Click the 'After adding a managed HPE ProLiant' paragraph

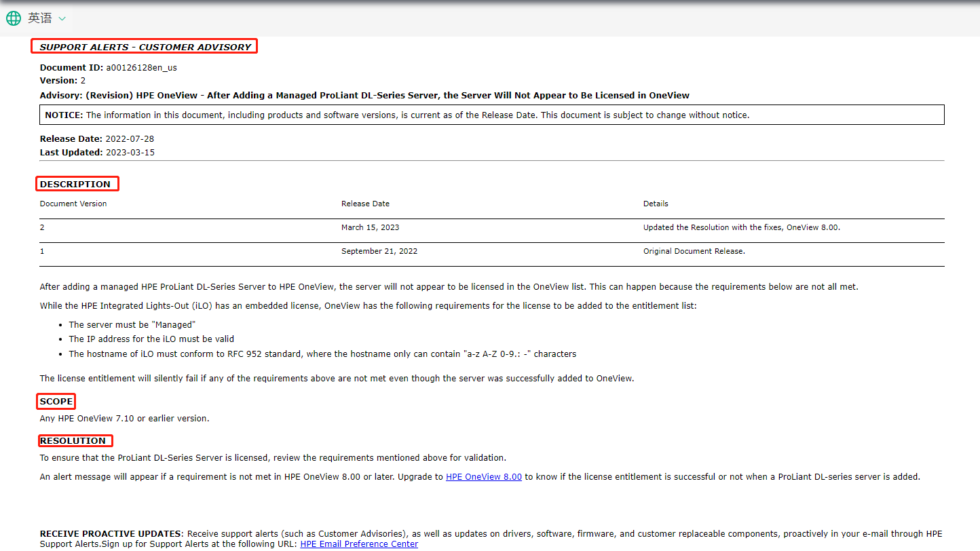[449, 287]
